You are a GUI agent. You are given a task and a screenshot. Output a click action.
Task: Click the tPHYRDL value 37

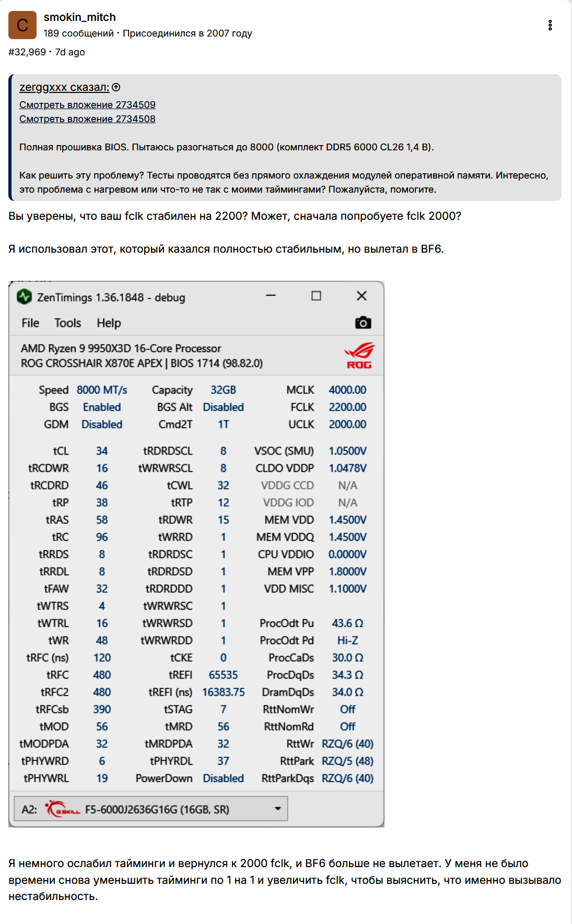pyautogui.click(x=223, y=761)
